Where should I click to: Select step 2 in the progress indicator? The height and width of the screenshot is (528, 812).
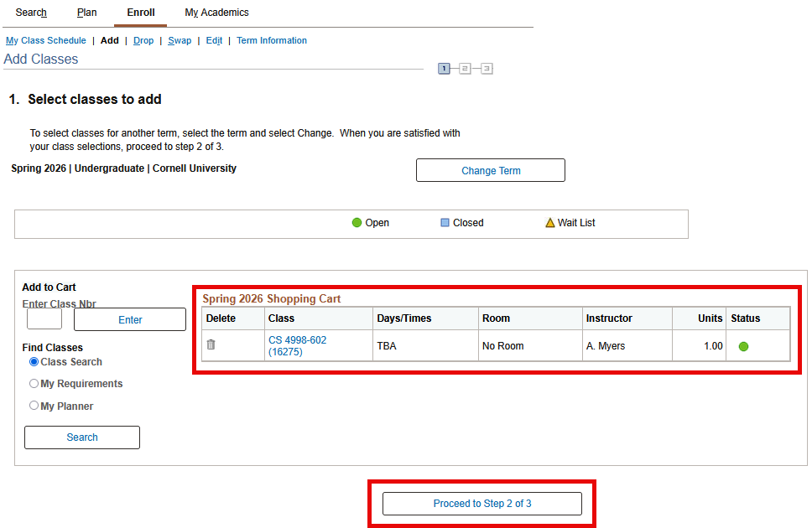[466, 68]
